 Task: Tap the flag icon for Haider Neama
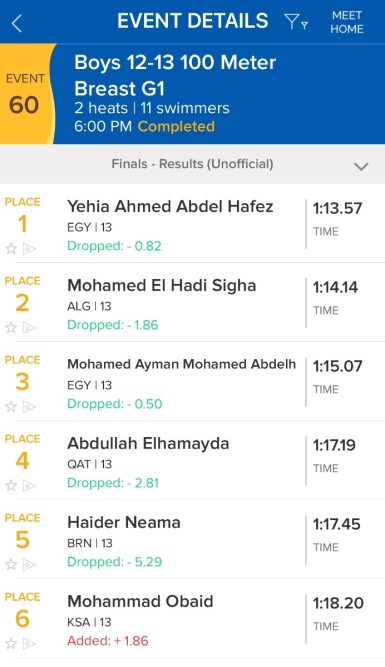tap(29, 564)
